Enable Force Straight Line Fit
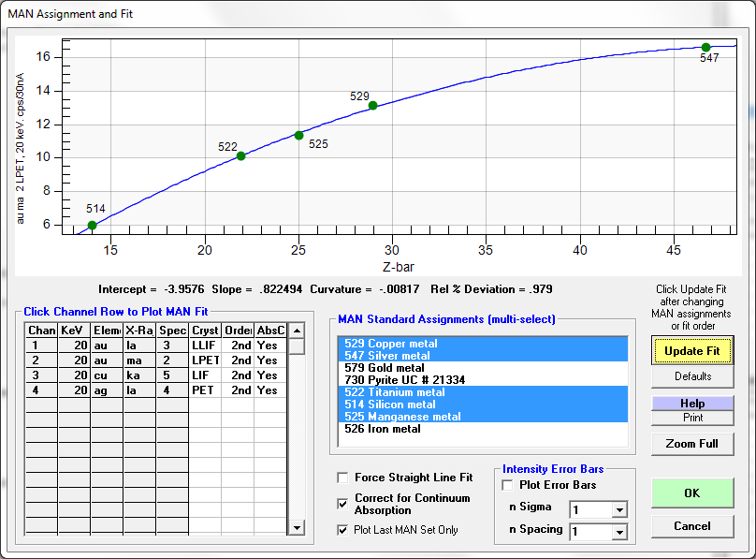The image size is (756, 559). pyautogui.click(x=342, y=478)
